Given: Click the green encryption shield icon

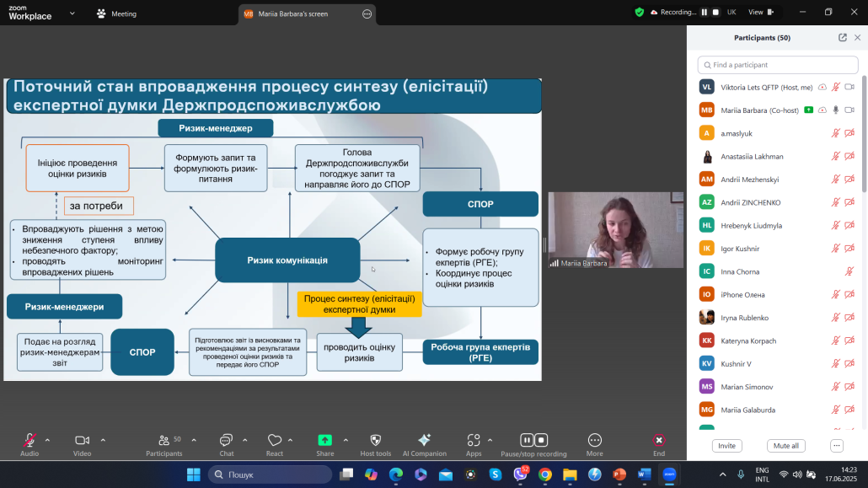Looking at the screenshot, I should click(x=640, y=13).
